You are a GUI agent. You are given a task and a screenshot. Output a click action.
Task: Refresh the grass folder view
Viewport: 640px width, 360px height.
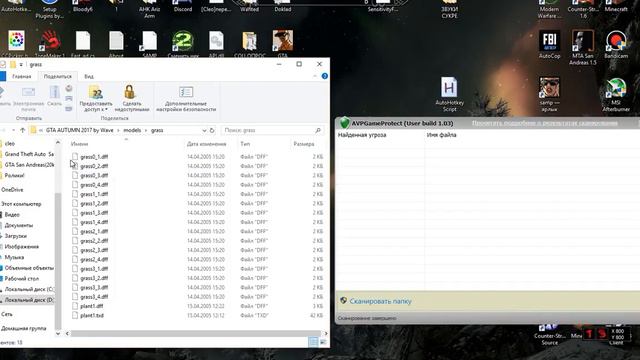point(212,130)
